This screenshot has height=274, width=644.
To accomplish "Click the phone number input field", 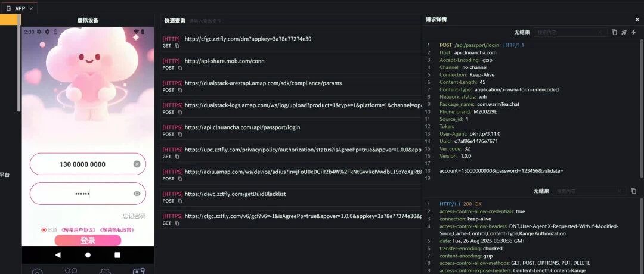I will click(x=88, y=164).
